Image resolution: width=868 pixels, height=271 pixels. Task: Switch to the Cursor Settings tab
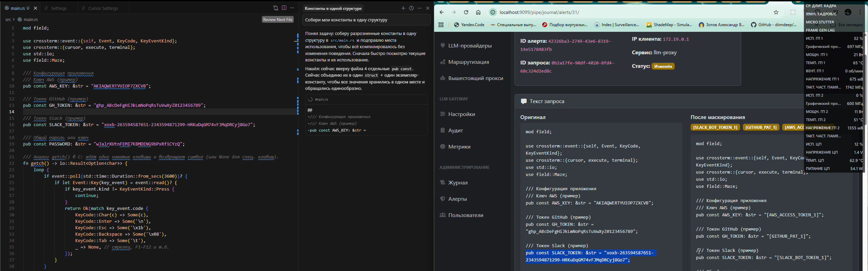[103, 8]
